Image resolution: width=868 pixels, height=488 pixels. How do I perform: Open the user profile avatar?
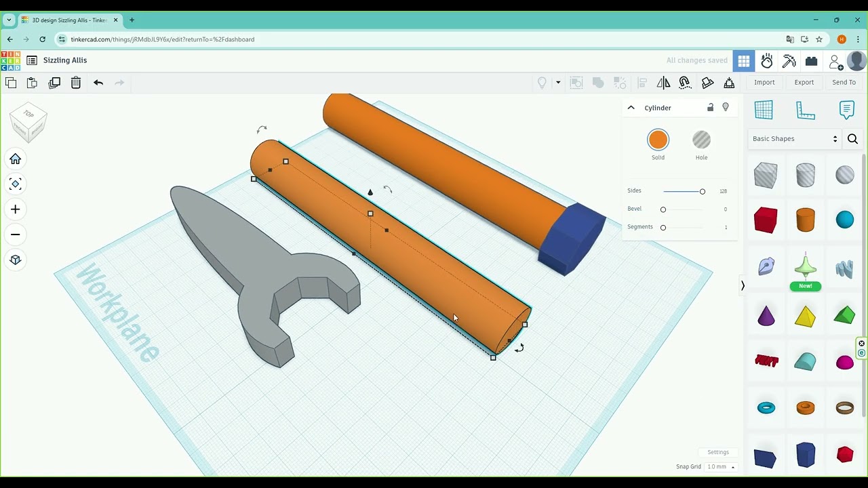pyautogui.click(x=856, y=60)
